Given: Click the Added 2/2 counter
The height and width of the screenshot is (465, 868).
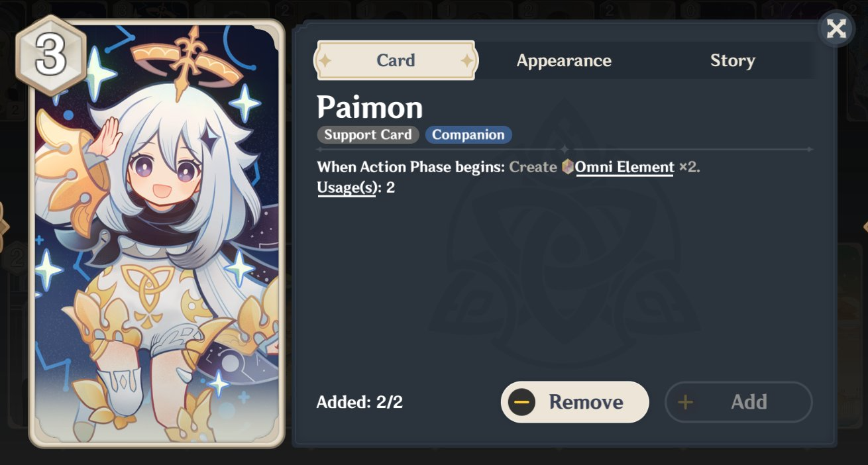Looking at the screenshot, I should pos(360,402).
